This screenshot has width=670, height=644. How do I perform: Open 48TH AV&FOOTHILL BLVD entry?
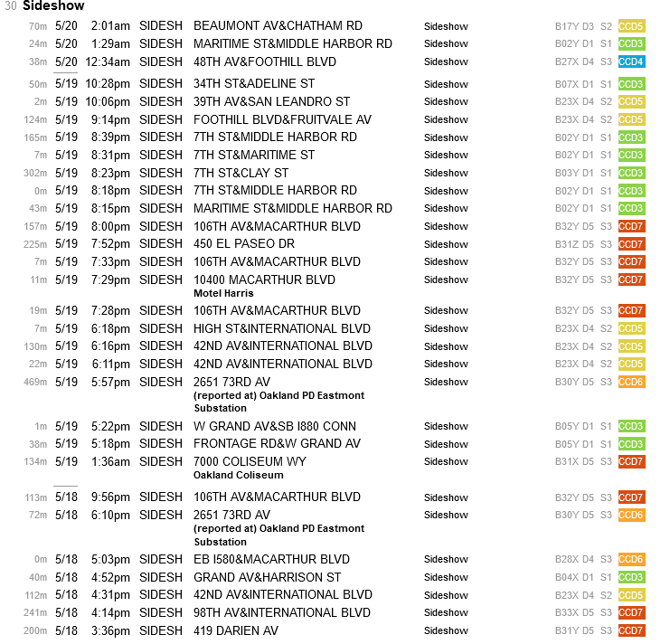[x=265, y=62]
